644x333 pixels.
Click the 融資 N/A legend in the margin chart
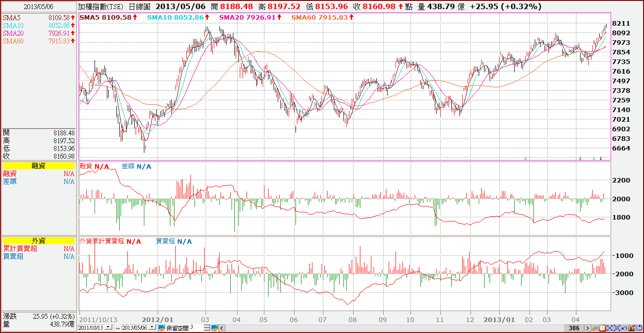(94, 166)
